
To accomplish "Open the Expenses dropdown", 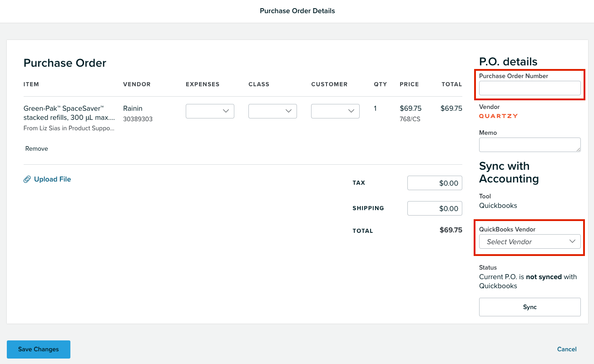I will point(210,111).
